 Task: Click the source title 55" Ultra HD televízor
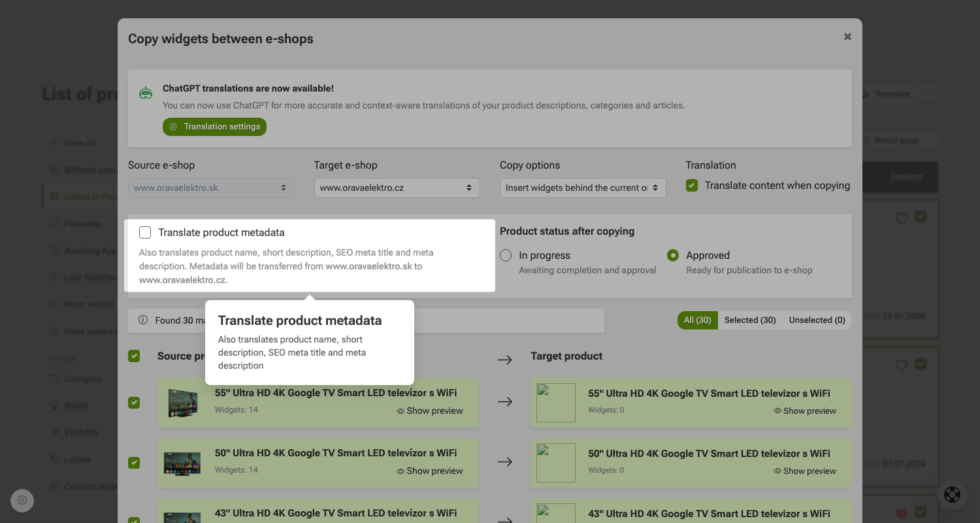pyautogui.click(x=336, y=393)
